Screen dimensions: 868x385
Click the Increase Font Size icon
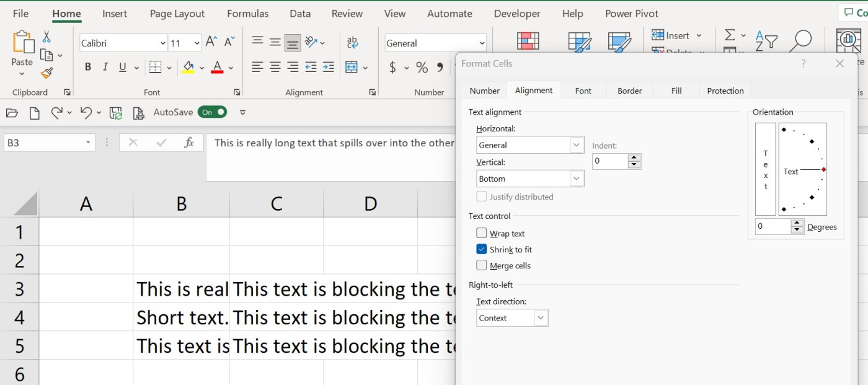211,42
